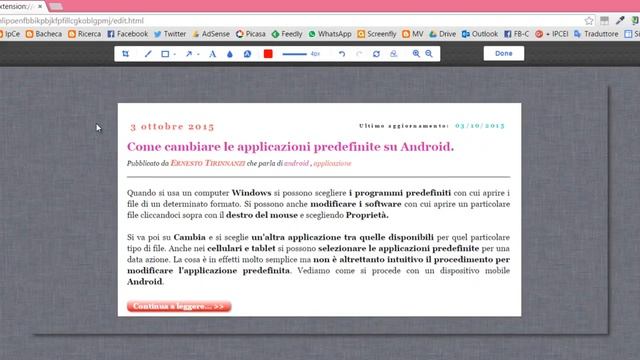Open the red color swatch
This screenshot has width=640, height=360.
(x=268, y=54)
